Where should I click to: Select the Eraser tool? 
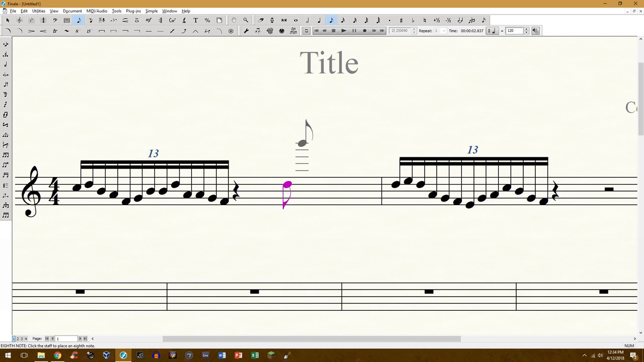[x=261, y=20]
